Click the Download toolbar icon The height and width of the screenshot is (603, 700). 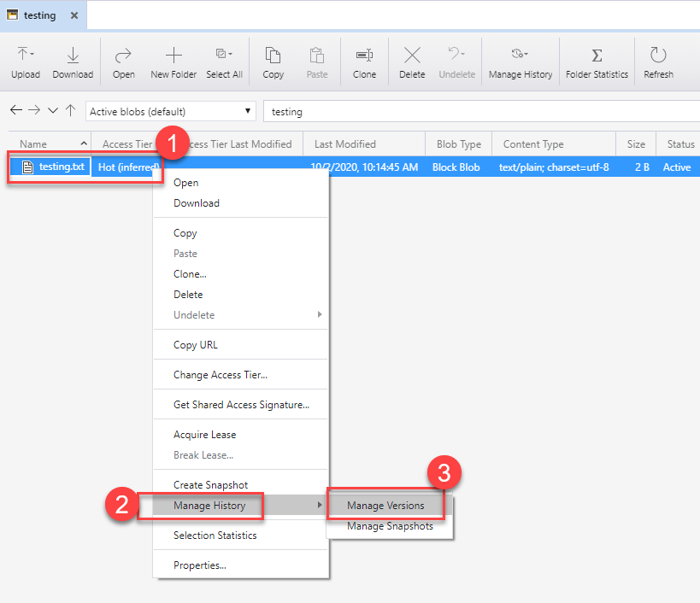[73, 62]
